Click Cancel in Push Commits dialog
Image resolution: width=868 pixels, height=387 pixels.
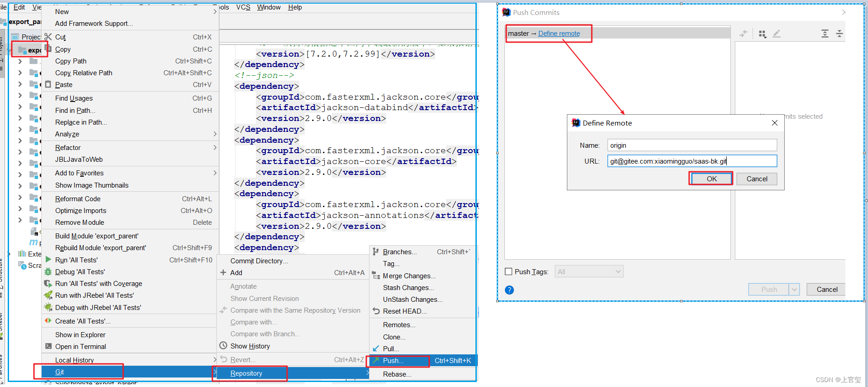827,290
